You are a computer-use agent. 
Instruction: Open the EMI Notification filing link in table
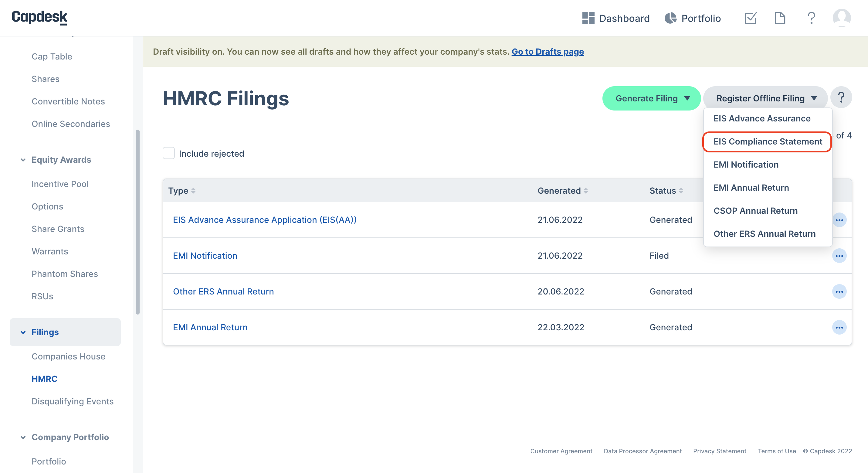[x=205, y=256]
